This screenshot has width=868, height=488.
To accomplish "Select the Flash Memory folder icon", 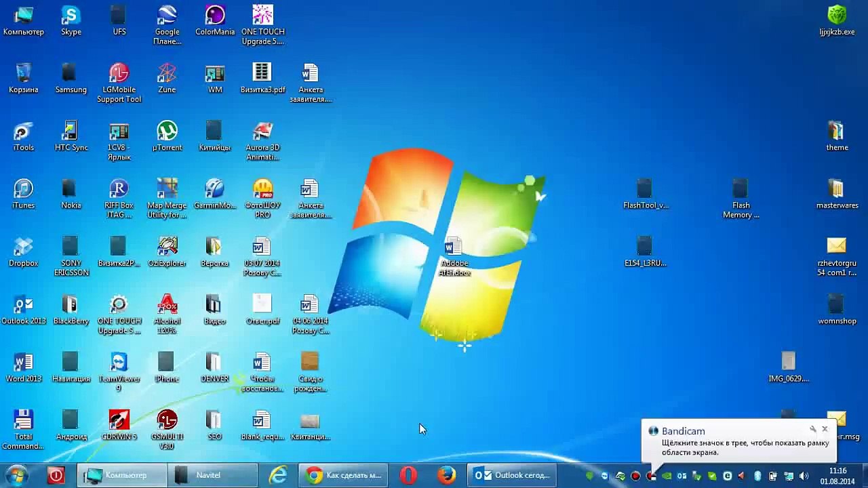I will click(x=741, y=199).
